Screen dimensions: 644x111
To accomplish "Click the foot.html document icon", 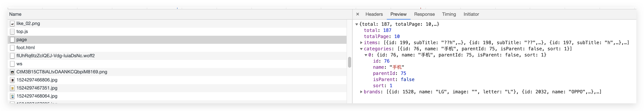I will [x=12, y=48].
